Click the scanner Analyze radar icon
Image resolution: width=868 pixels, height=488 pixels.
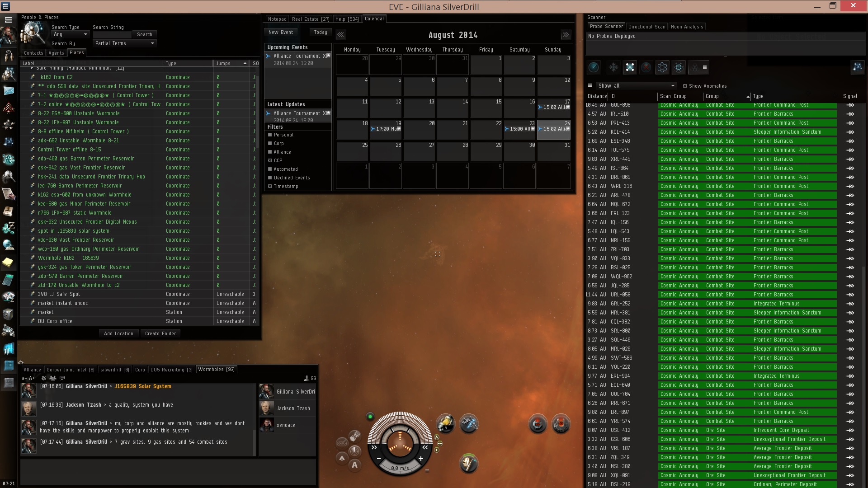pos(594,68)
